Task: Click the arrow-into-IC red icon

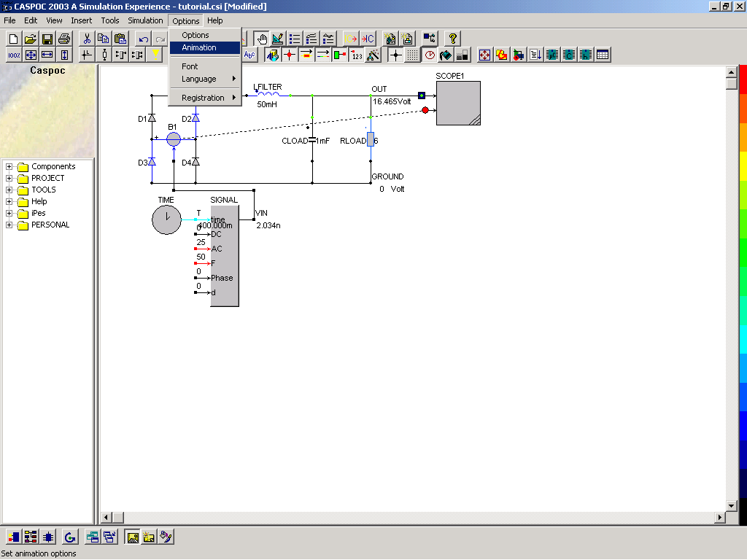Action: point(368,39)
